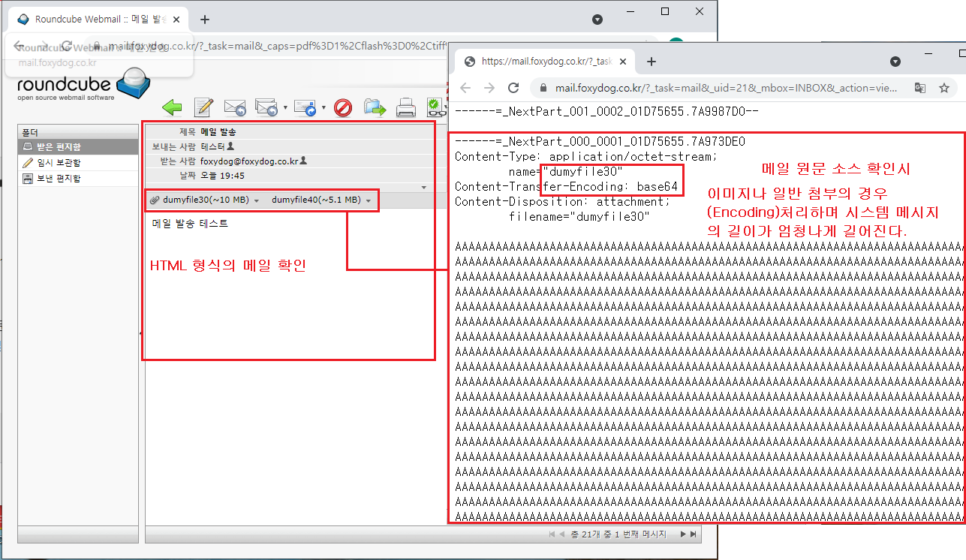Go to the previous message arrow
The image size is (966, 560).
562,534
